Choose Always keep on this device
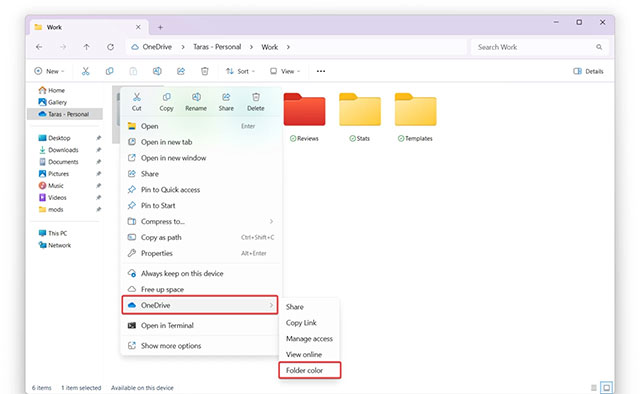This screenshot has height=394, width=640. 200,274
